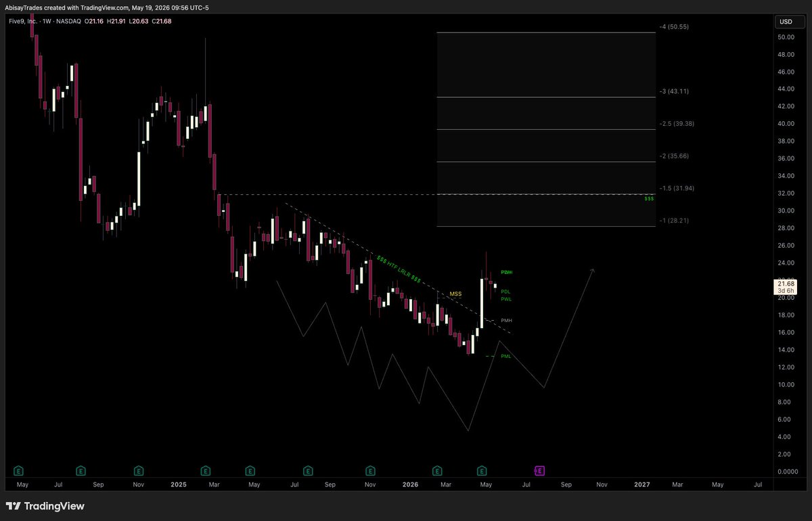
Task: Click the AbisayTrades attribution header text
Action: [x=108, y=6]
